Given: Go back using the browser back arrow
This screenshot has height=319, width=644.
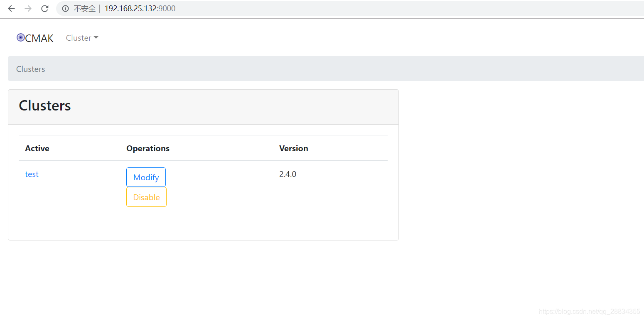Looking at the screenshot, I should 11,9.
